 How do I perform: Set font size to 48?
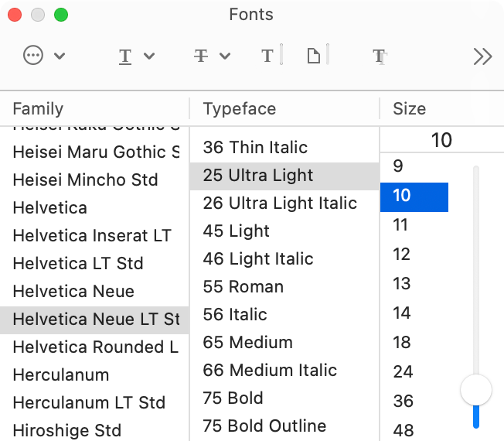pyautogui.click(x=414, y=430)
